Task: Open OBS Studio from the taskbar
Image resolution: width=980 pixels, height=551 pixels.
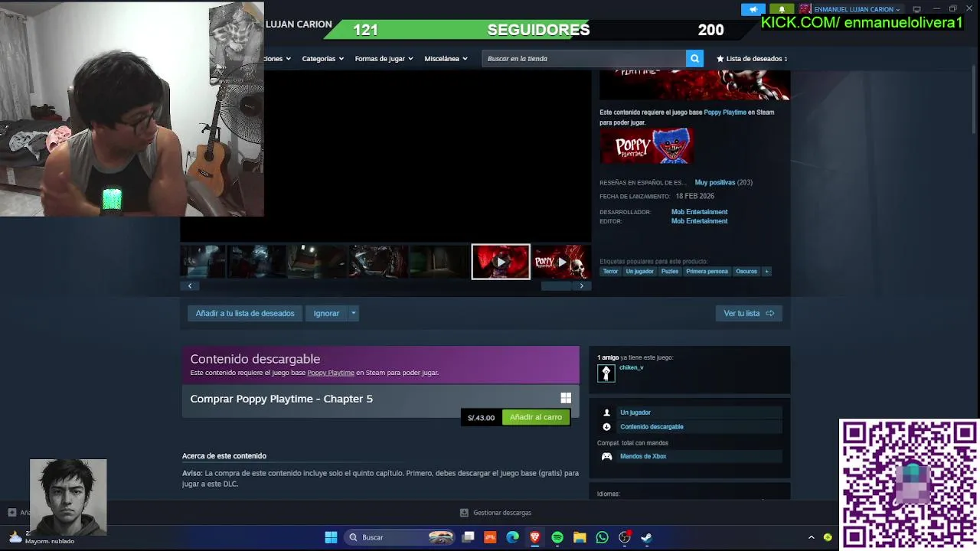Action: point(625,537)
